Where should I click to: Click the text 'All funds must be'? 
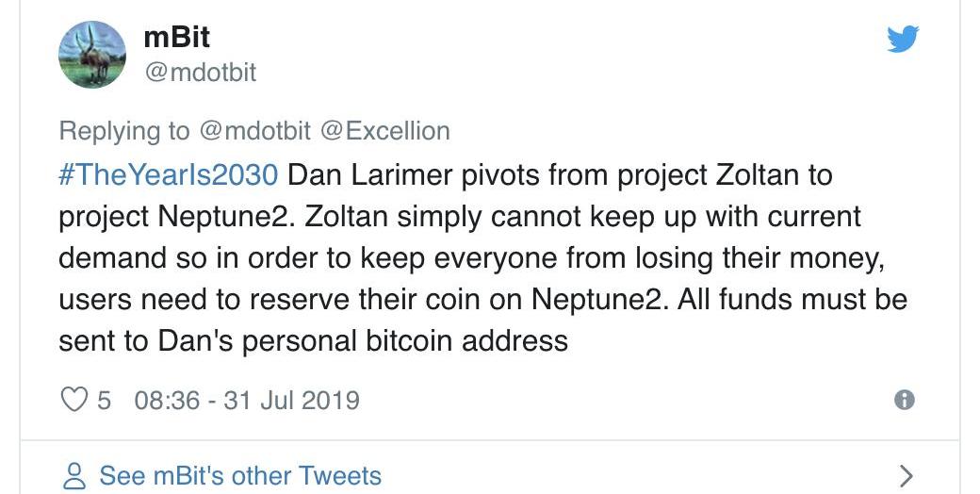tap(792, 300)
